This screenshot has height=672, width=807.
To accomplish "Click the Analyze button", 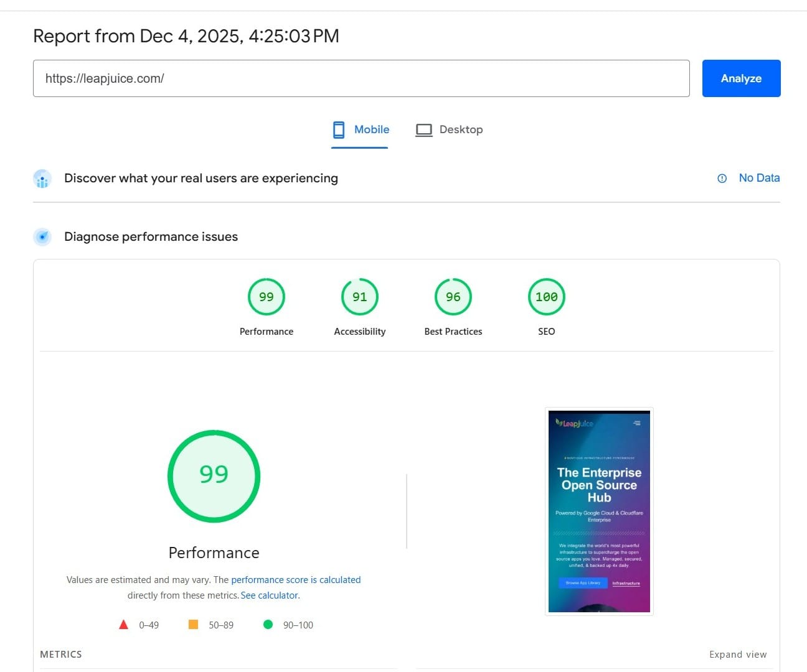I will pyautogui.click(x=741, y=78).
